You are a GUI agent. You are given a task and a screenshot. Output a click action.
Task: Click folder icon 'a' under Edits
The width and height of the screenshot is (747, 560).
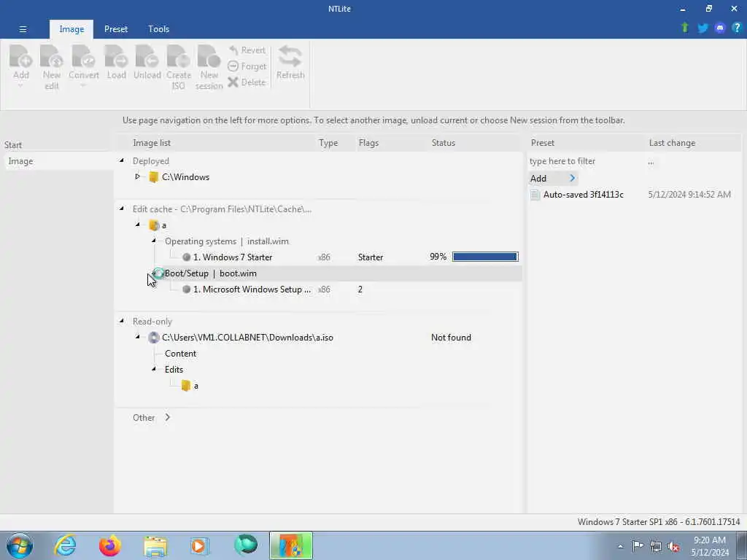coord(186,386)
